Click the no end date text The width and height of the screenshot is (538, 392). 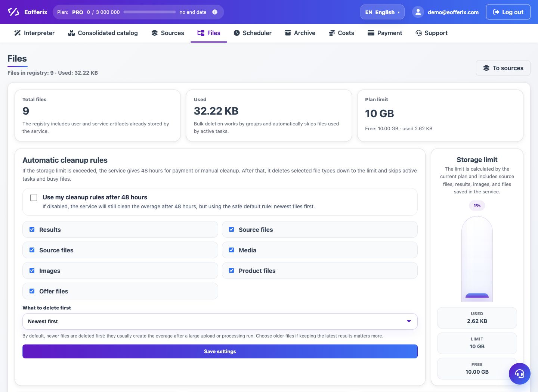coord(193,12)
